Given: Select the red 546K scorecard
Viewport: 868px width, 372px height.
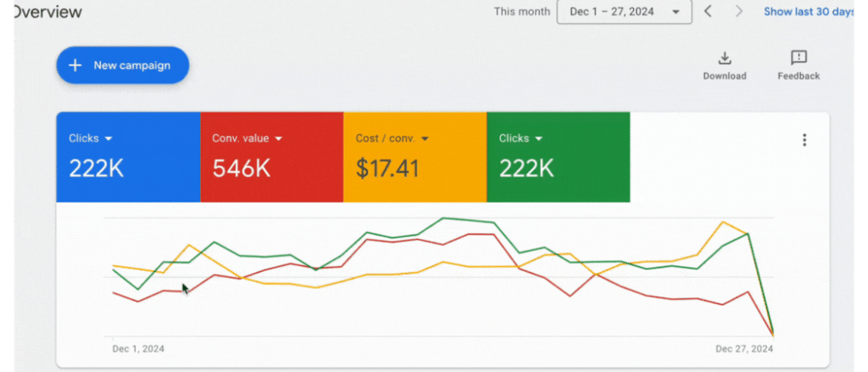Looking at the screenshot, I should click(x=271, y=169).
